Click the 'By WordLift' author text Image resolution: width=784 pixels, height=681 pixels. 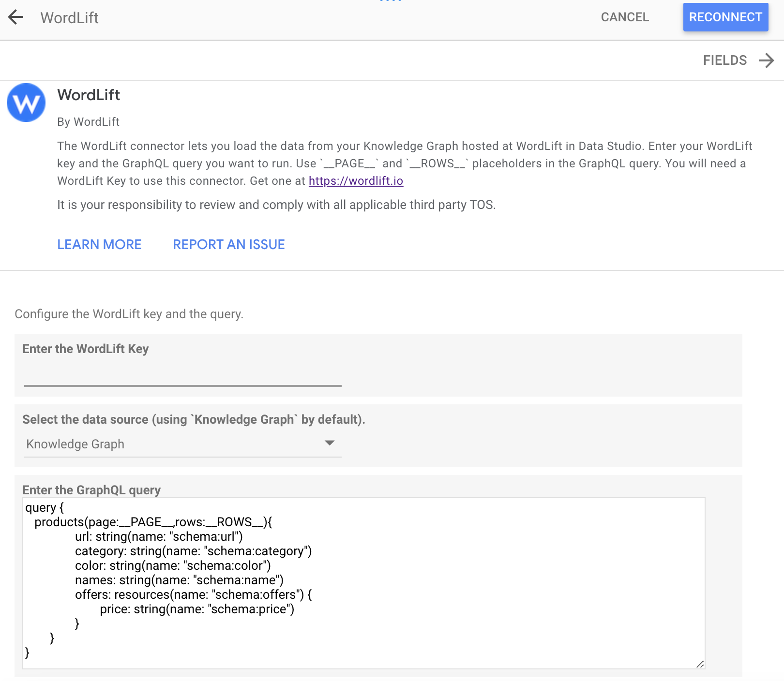(x=88, y=122)
